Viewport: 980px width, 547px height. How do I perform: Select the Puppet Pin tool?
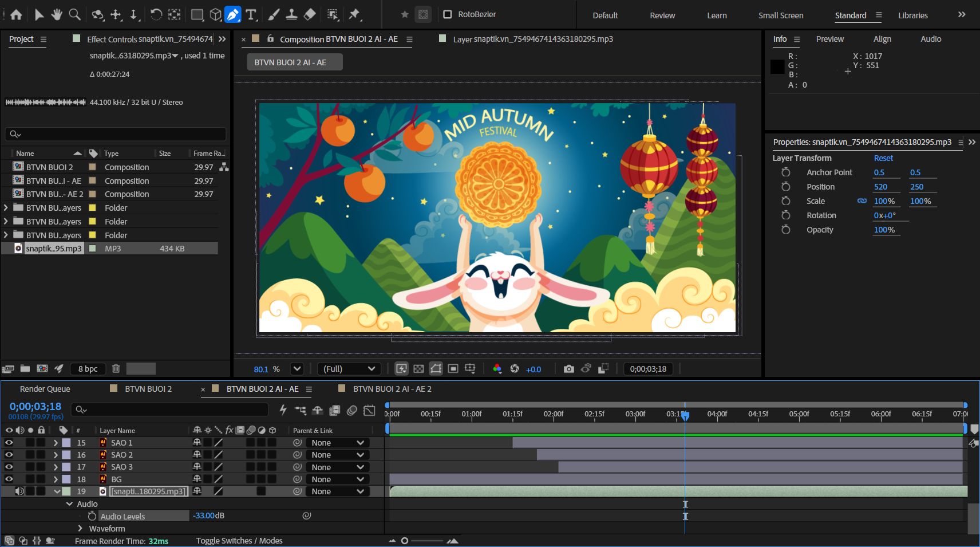355,15
